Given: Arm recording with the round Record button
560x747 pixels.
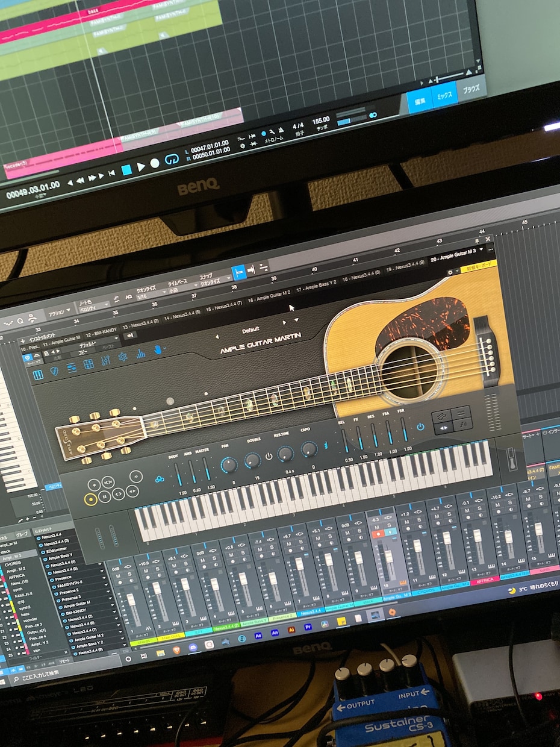Looking at the screenshot, I should [155, 163].
